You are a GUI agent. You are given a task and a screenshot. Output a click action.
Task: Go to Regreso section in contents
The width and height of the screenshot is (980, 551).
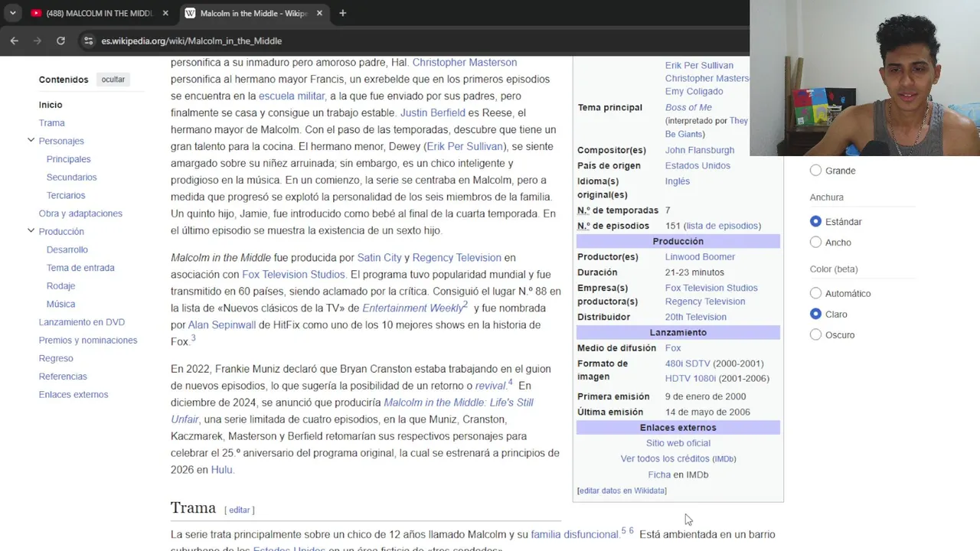pyautogui.click(x=56, y=358)
